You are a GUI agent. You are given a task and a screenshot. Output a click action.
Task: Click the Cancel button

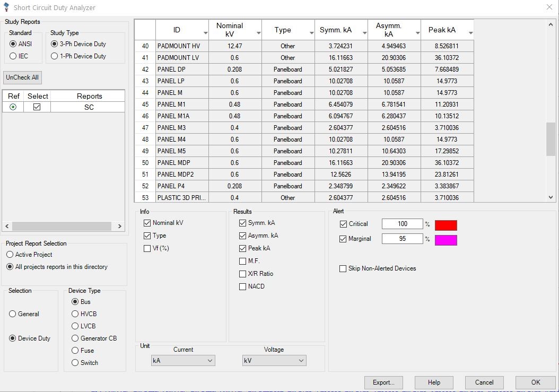(484, 382)
